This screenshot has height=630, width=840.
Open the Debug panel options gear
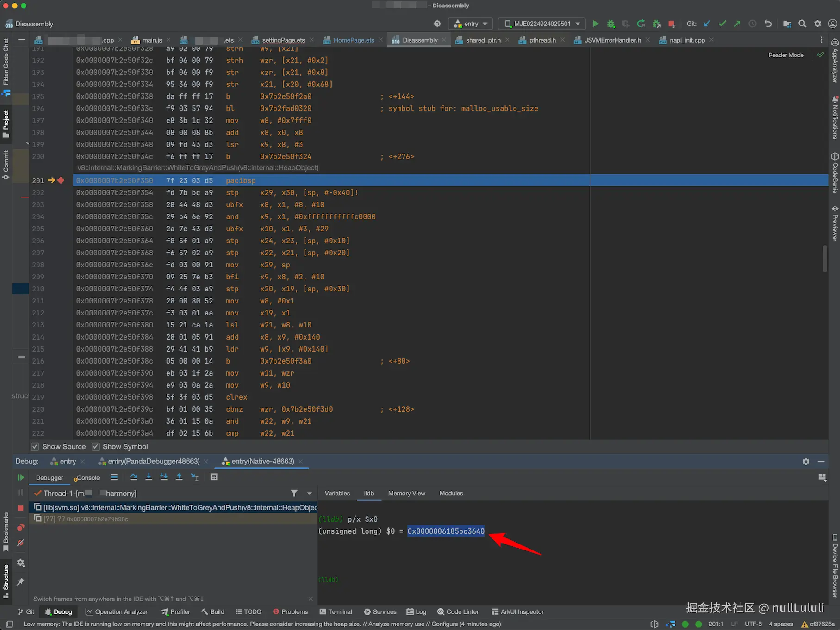pos(806,462)
